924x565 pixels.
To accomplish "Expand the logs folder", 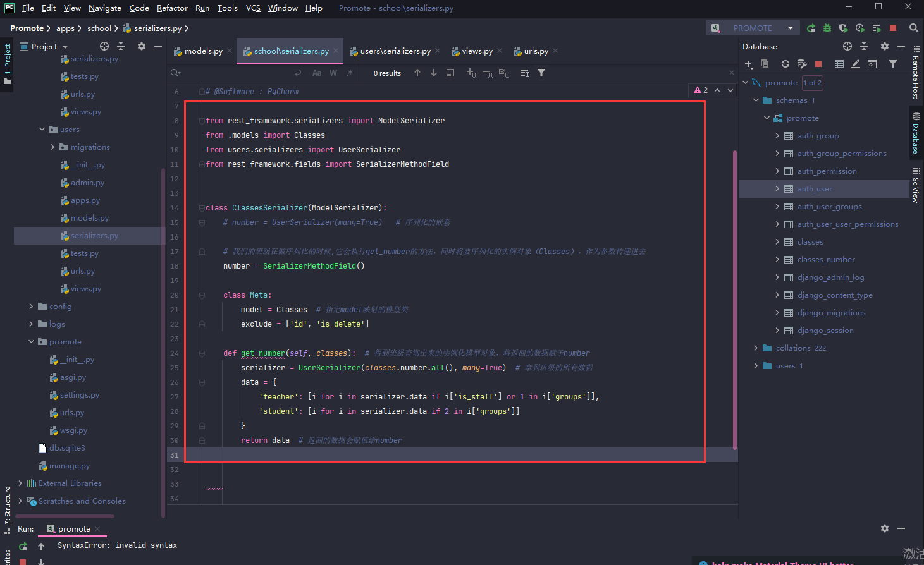I will click(x=31, y=324).
